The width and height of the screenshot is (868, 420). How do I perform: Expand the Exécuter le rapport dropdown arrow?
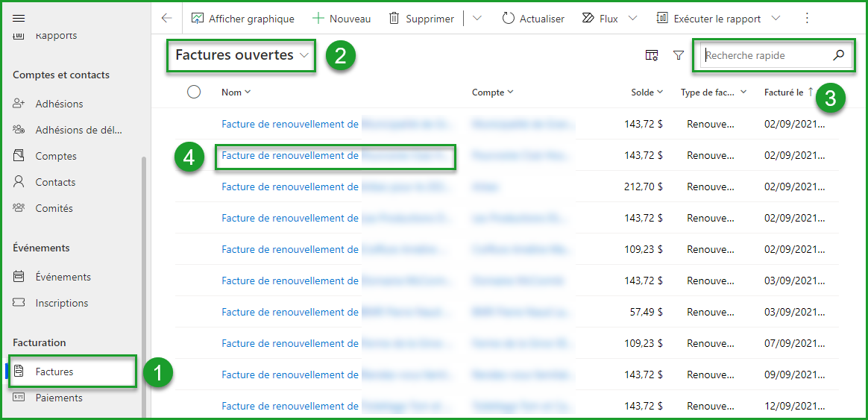click(776, 18)
